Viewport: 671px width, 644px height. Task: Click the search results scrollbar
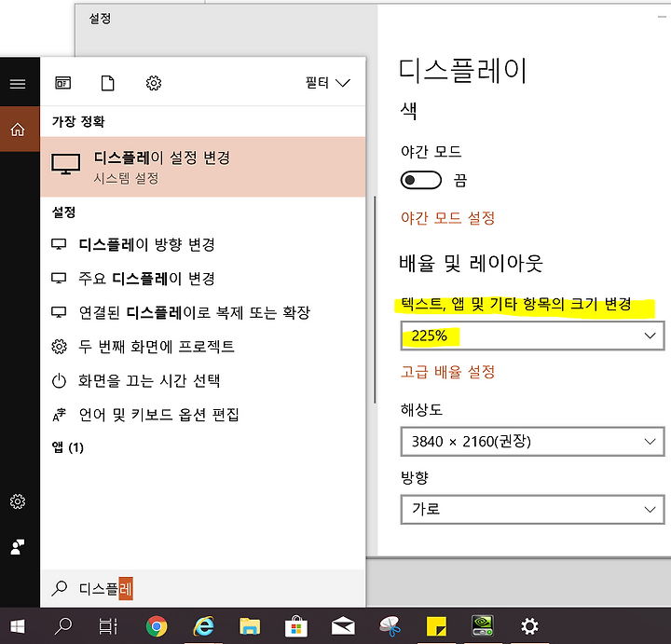[x=375, y=299]
